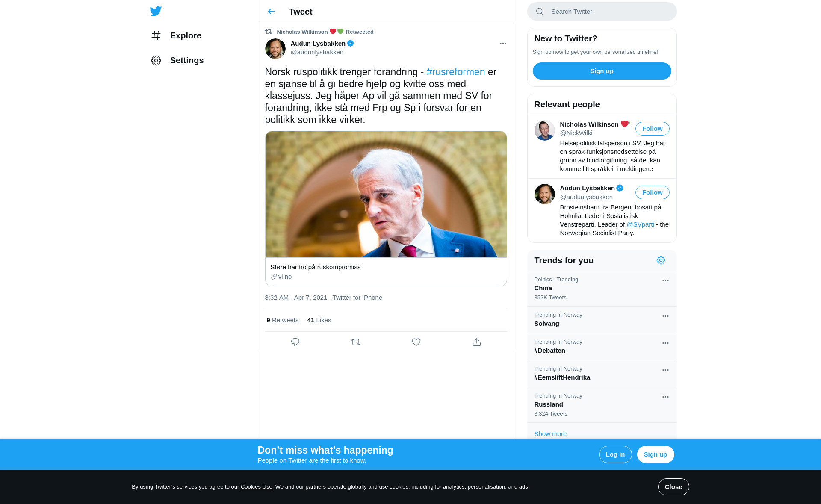Open Nicholas Wilkinson avatar in Relevant people
This screenshot has height=504, width=821.
tap(545, 130)
